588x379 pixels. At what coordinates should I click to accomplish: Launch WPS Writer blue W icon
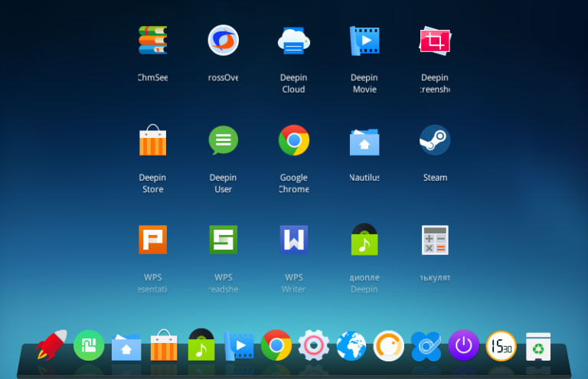click(294, 240)
